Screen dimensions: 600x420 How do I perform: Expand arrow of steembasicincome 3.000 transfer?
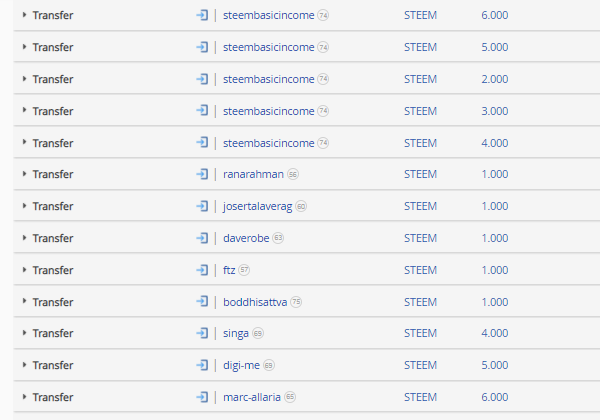[x=24, y=110]
